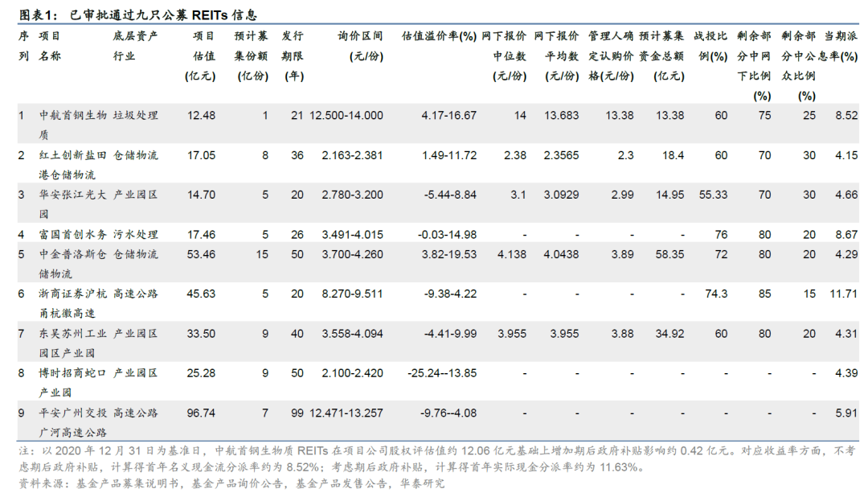The width and height of the screenshot is (868, 493).
Task: Click dividend rate '5.91'
Action: (x=846, y=413)
